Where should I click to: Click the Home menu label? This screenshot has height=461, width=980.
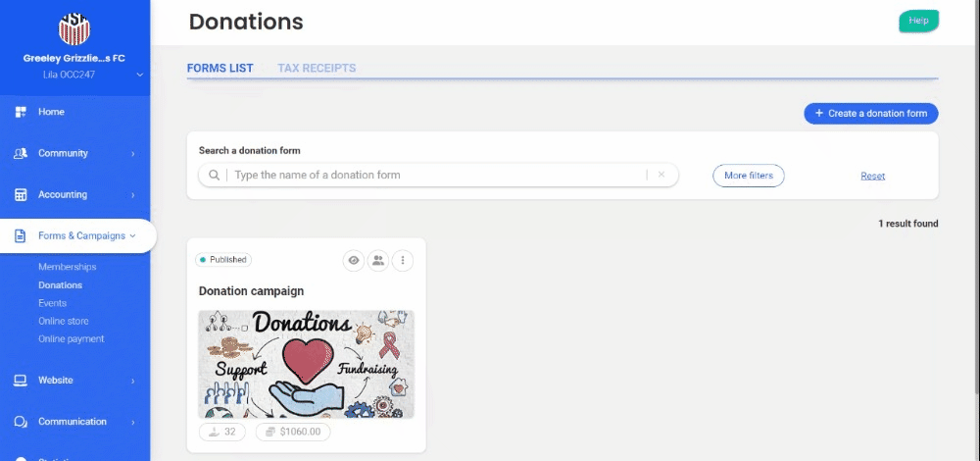(x=51, y=112)
